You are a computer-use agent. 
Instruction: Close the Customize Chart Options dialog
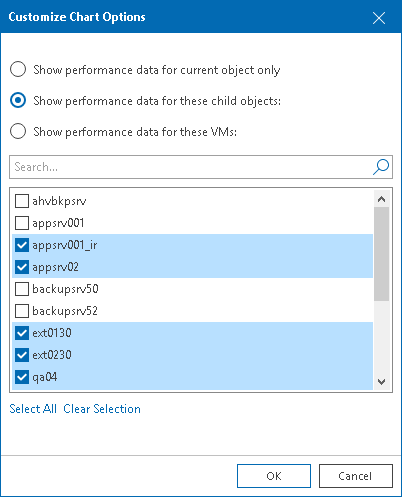pos(379,18)
